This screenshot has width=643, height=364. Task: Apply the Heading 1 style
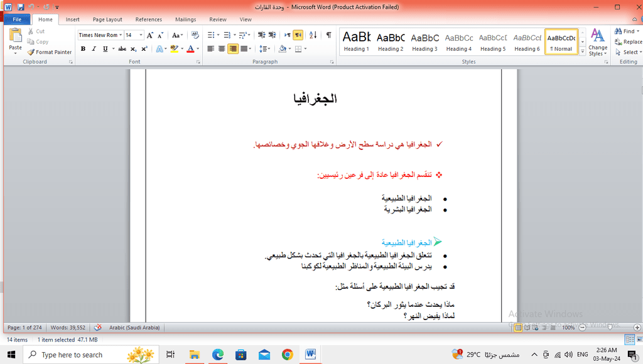(x=357, y=41)
